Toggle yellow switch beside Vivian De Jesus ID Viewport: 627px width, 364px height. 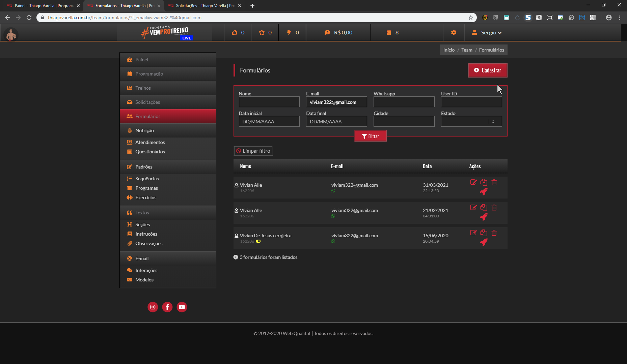click(258, 241)
